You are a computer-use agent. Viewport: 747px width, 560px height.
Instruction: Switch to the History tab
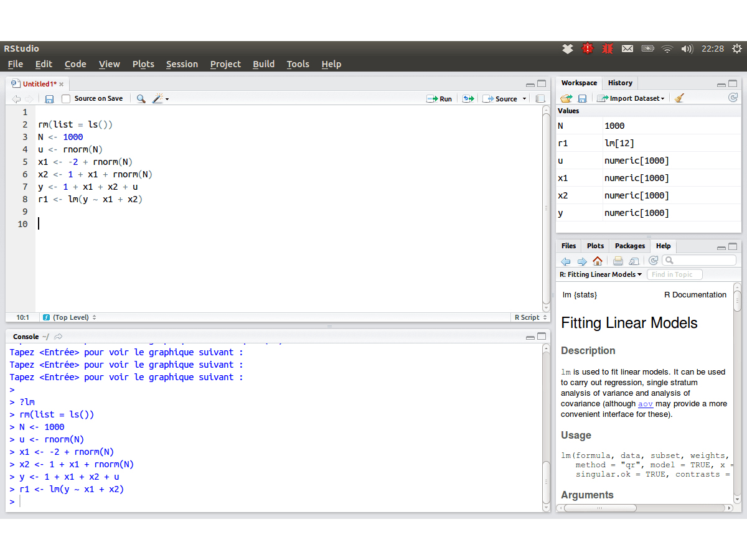point(619,83)
